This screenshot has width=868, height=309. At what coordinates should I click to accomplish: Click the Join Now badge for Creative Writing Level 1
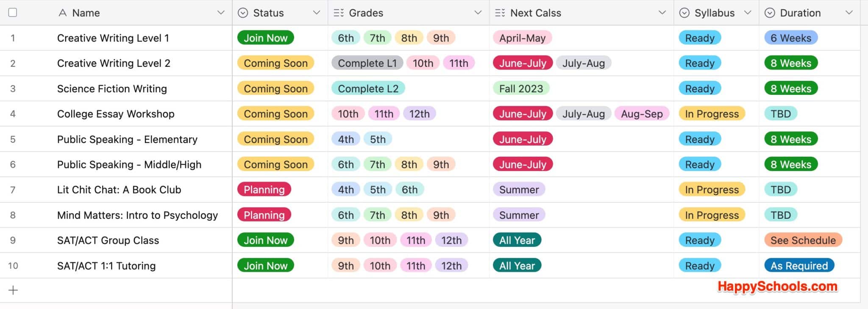(x=265, y=38)
